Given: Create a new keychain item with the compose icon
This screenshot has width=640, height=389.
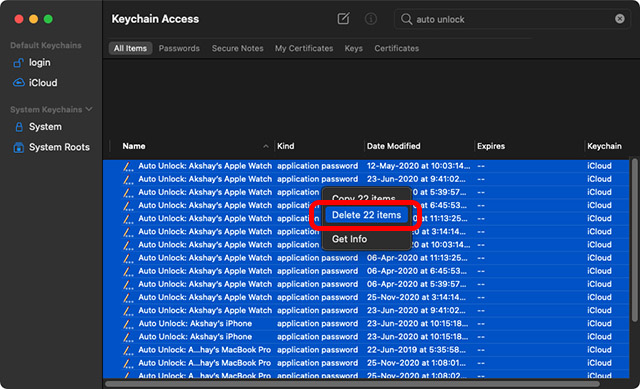Looking at the screenshot, I should [x=343, y=19].
